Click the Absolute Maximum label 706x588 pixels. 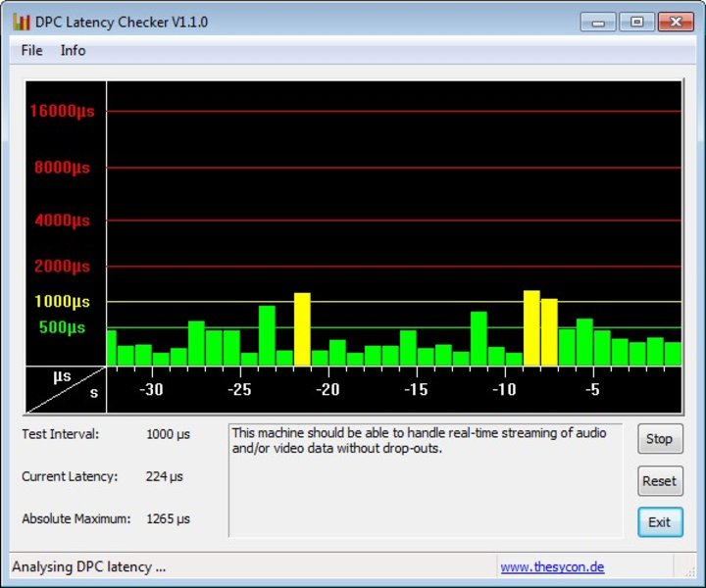coord(76,518)
